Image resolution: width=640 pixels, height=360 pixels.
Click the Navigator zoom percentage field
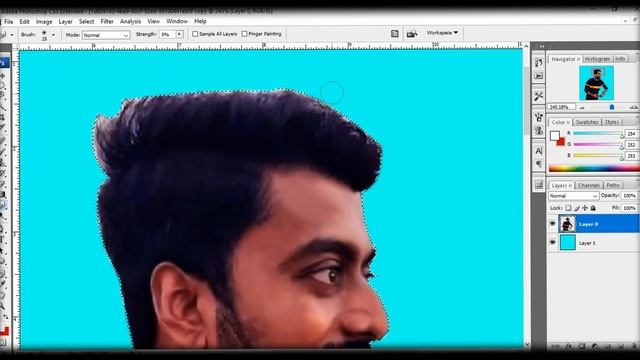(562, 107)
